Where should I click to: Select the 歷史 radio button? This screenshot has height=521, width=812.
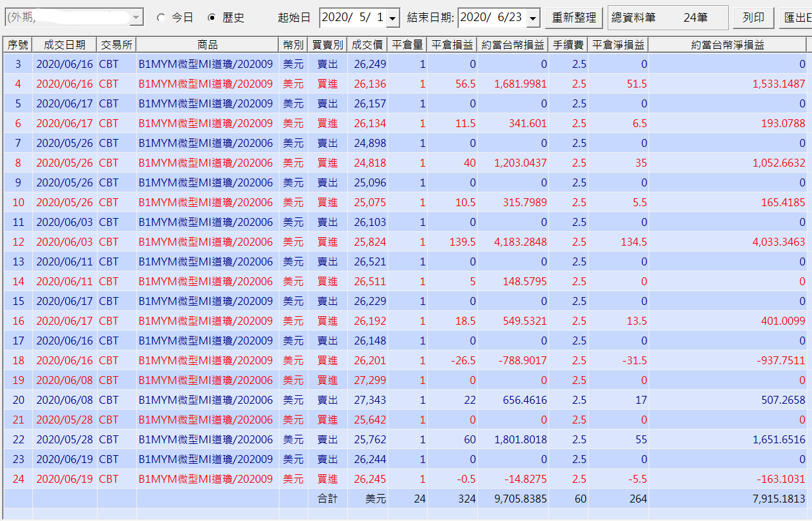pyautogui.click(x=212, y=18)
